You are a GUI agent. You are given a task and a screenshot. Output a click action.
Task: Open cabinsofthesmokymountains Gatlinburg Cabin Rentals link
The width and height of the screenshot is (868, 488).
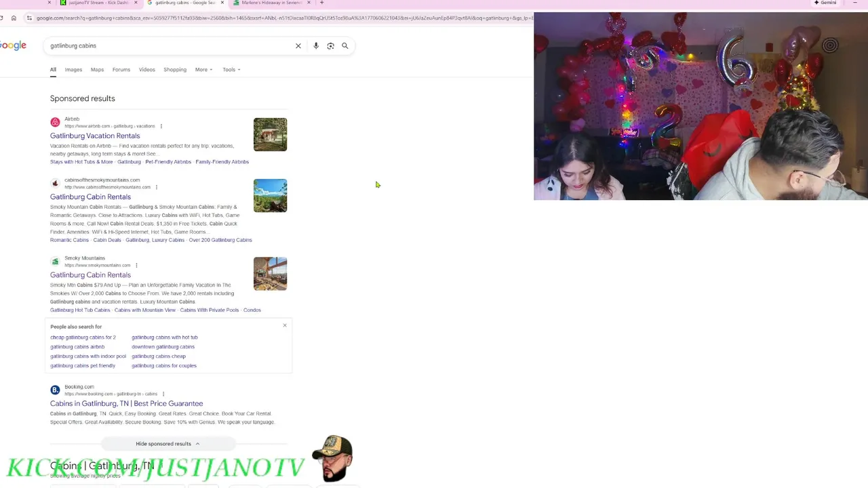coord(90,197)
